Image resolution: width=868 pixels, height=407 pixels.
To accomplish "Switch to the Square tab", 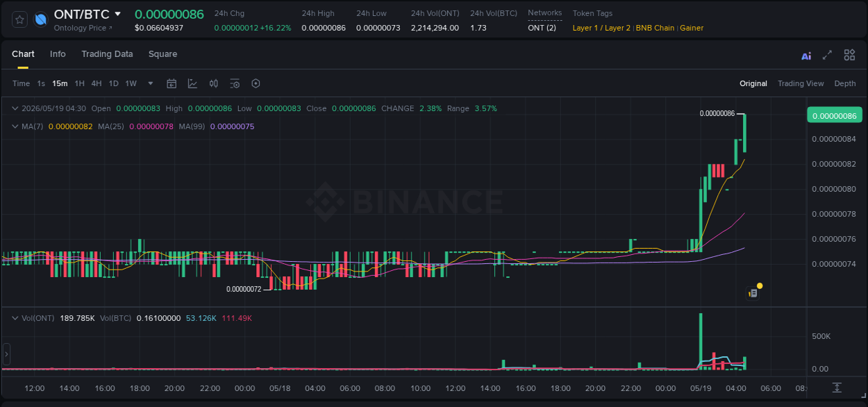I will click(162, 54).
